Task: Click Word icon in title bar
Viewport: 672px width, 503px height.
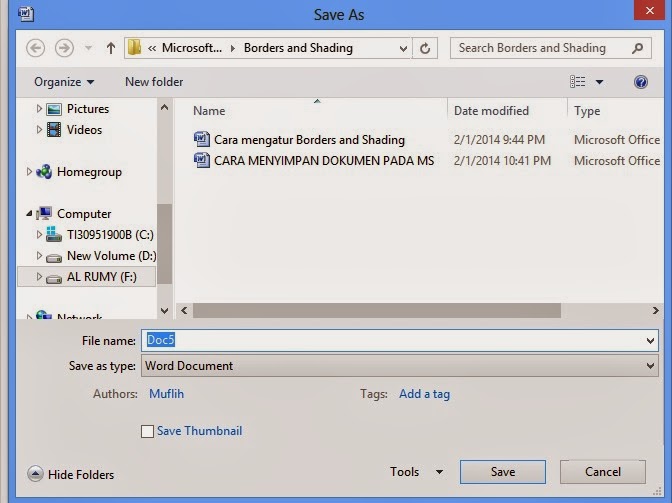Action: coord(26,14)
